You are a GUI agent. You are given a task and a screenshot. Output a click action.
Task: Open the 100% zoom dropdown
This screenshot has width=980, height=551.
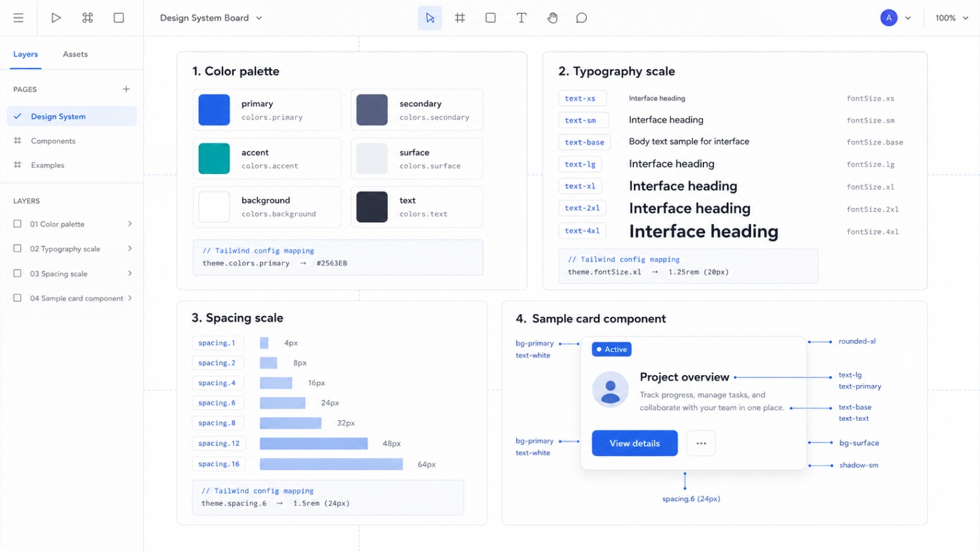tap(952, 18)
